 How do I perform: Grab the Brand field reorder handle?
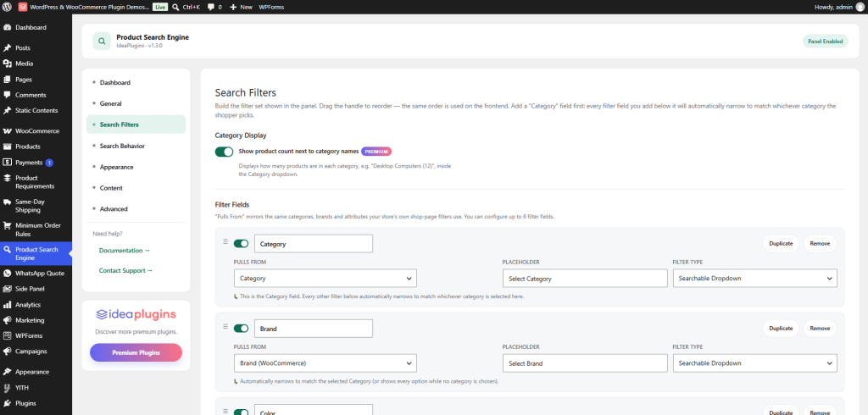(225, 326)
